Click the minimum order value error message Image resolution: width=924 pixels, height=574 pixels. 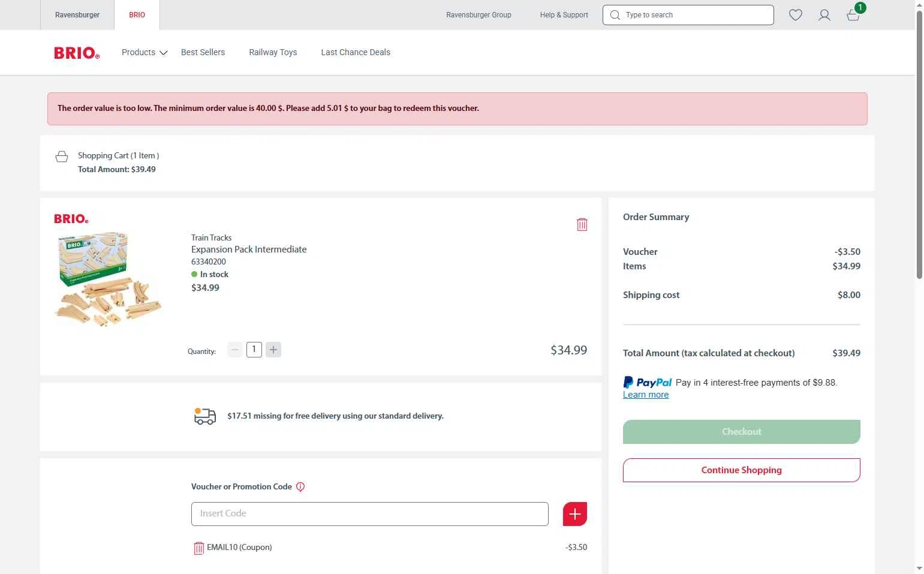point(268,109)
